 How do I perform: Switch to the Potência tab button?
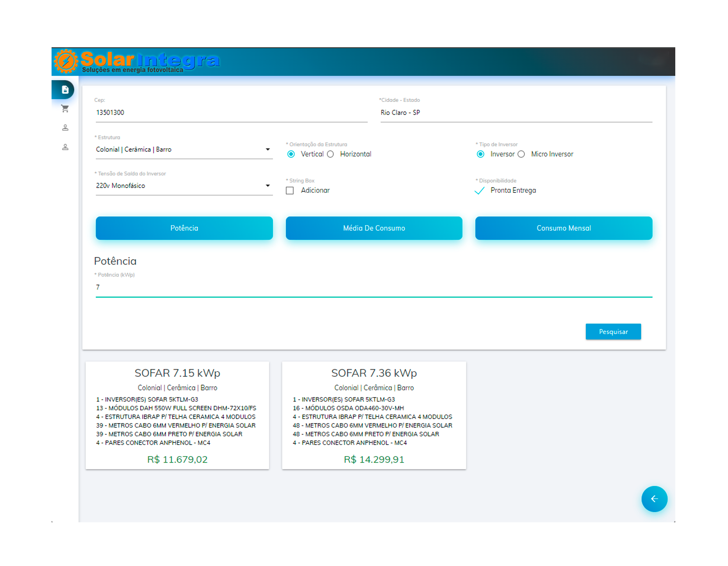pos(184,228)
